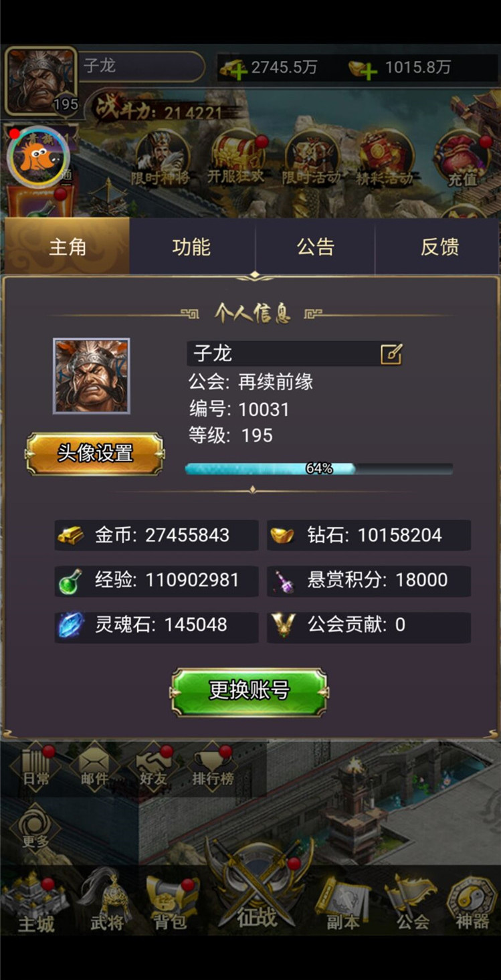
Task: Click the edit name pencil icon
Action: (x=391, y=354)
